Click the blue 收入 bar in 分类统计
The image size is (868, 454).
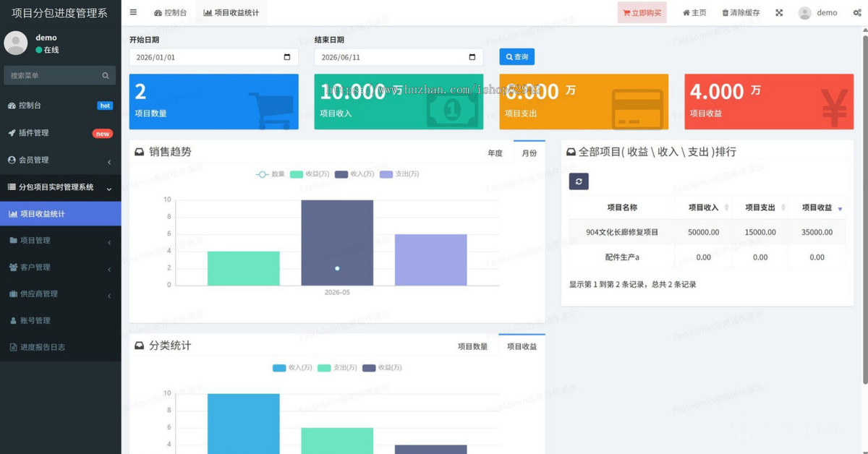(243, 424)
